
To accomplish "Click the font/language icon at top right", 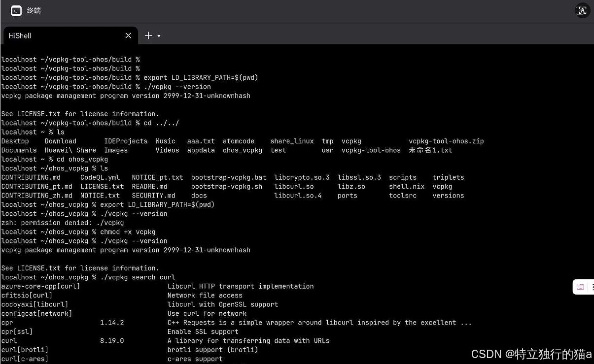I will (x=582, y=10).
